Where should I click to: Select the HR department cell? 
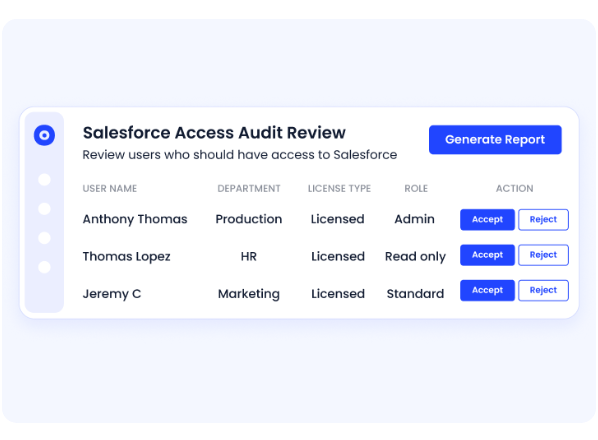pyautogui.click(x=249, y=257)
